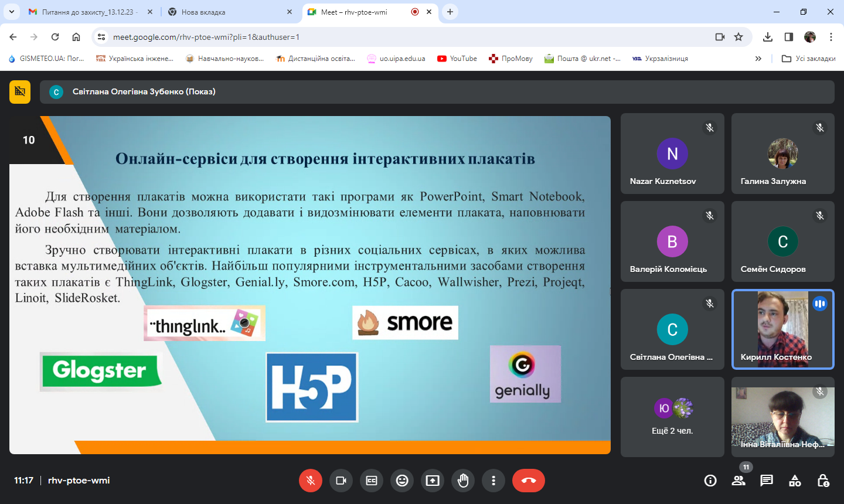Select Світлана Олегівна participant tile
The image size is (844, 504).
point(672,329)
